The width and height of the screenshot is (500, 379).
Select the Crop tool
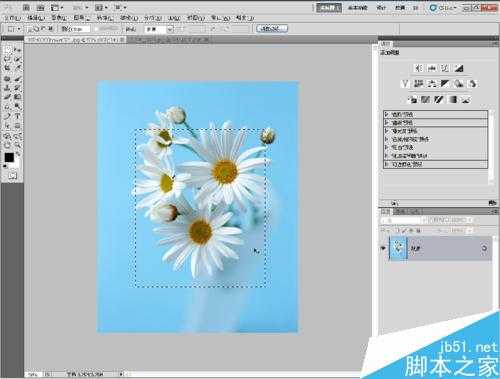coord(7,68)
